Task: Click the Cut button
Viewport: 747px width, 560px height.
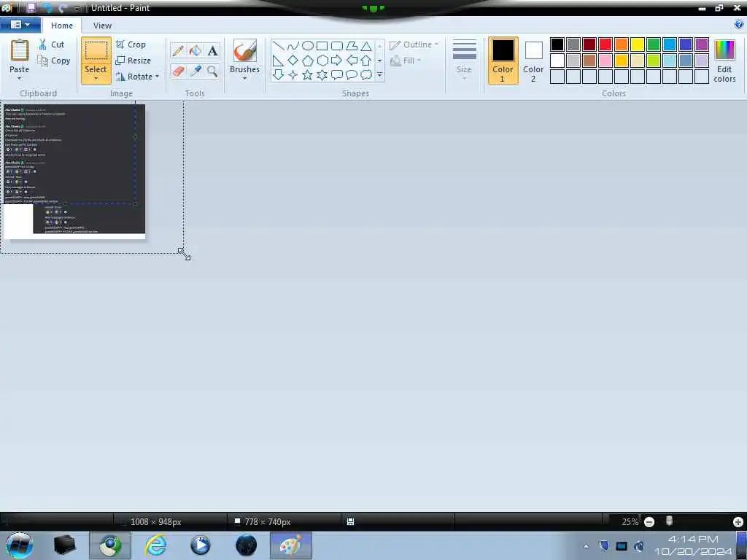Action: [x=52, y=44]
